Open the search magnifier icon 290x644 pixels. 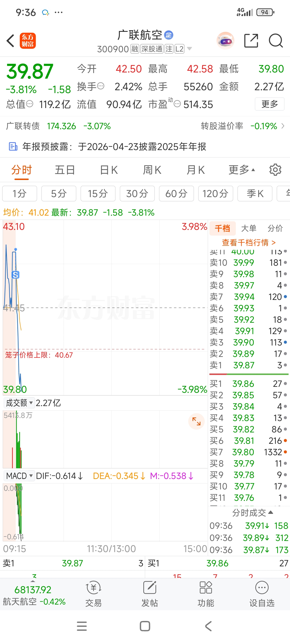click(x=276, y=41)
